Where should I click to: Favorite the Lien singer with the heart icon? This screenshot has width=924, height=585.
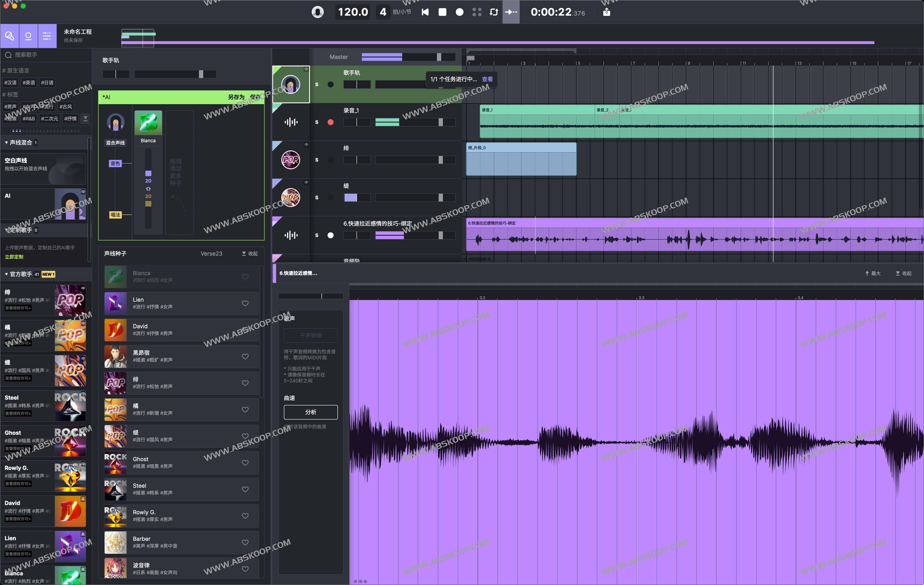point(245,303)
